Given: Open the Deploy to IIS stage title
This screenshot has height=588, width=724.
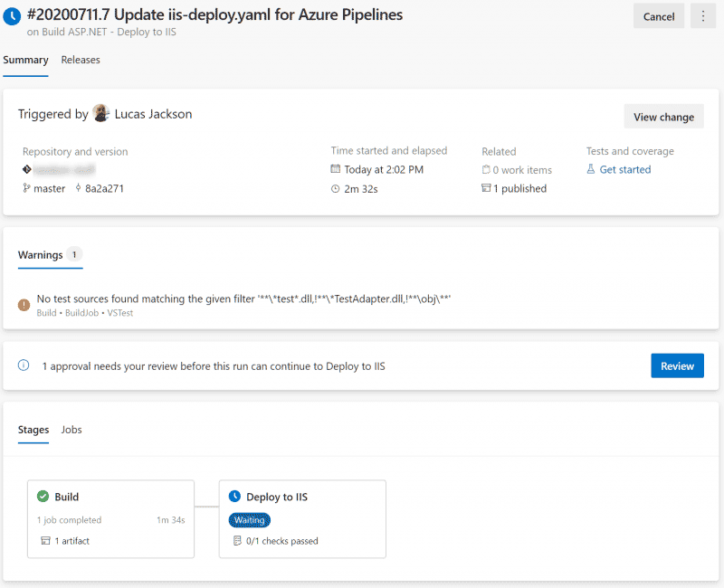Looking at the screenshot, I should (277, 497).
